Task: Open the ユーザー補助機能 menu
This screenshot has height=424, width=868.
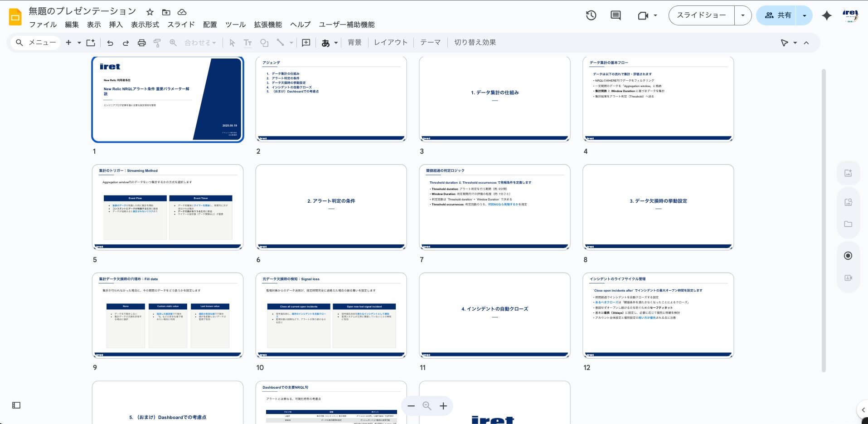Action: (x=347, y=24)
